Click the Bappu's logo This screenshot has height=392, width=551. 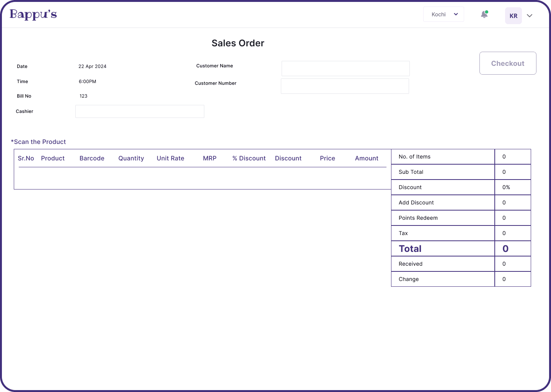[33, 15]
